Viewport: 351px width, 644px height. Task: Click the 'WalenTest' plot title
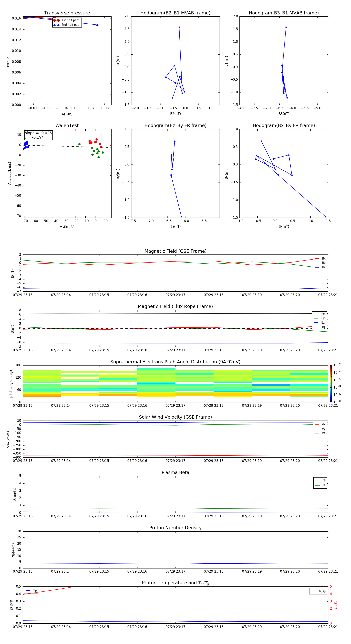tap(67, 125)
